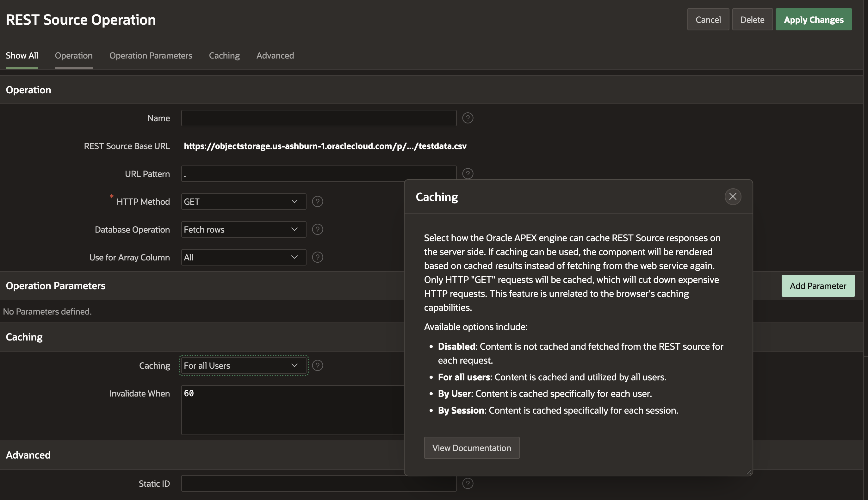This screenshot has width=868, height=500.
Task: Switch to the Operation Parameters tab
Action: (151, 56)
